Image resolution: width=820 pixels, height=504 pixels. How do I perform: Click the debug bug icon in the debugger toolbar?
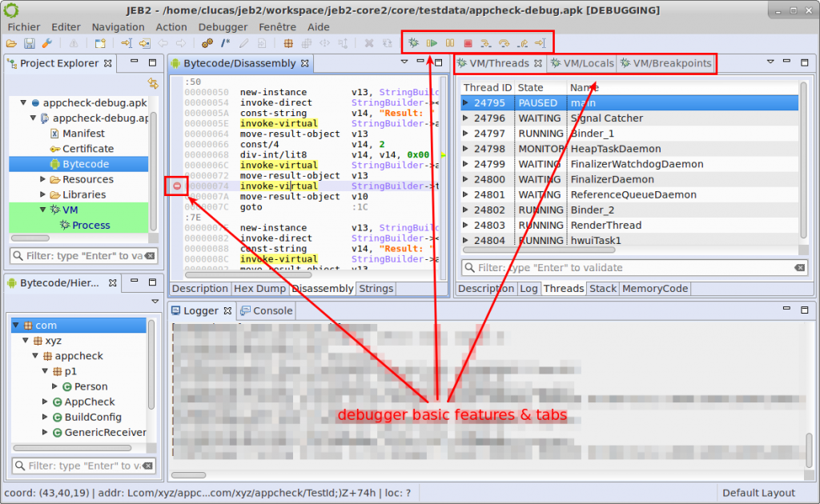pyautogui.click(x=415, y=42)
